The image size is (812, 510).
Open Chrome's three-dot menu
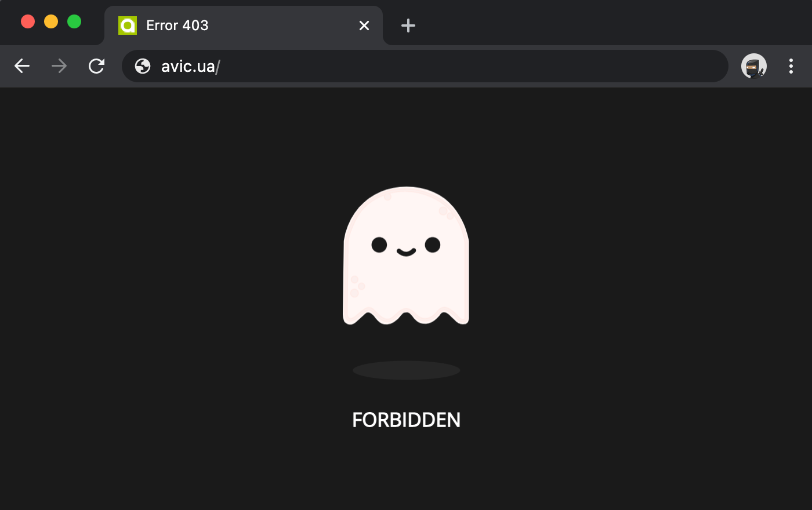791,66
